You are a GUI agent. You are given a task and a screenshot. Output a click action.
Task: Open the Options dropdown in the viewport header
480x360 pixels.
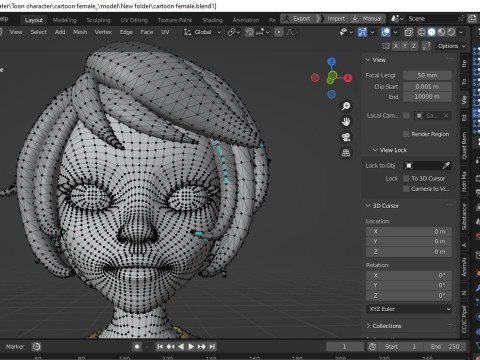click(452, 46)
